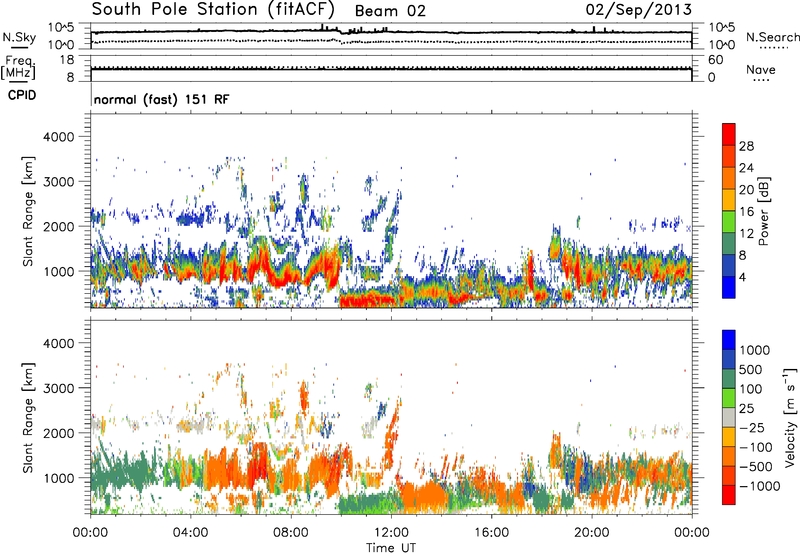This screenshot has width=800, height=554.
Task: Click the Power [dB] color bar
Action: (x=729, y=211)
